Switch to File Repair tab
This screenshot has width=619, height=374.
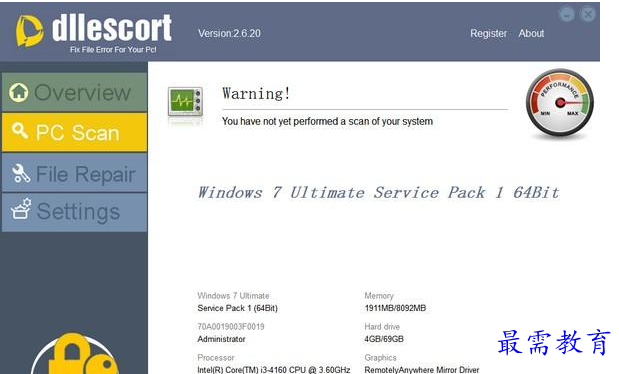coord(74,173)
